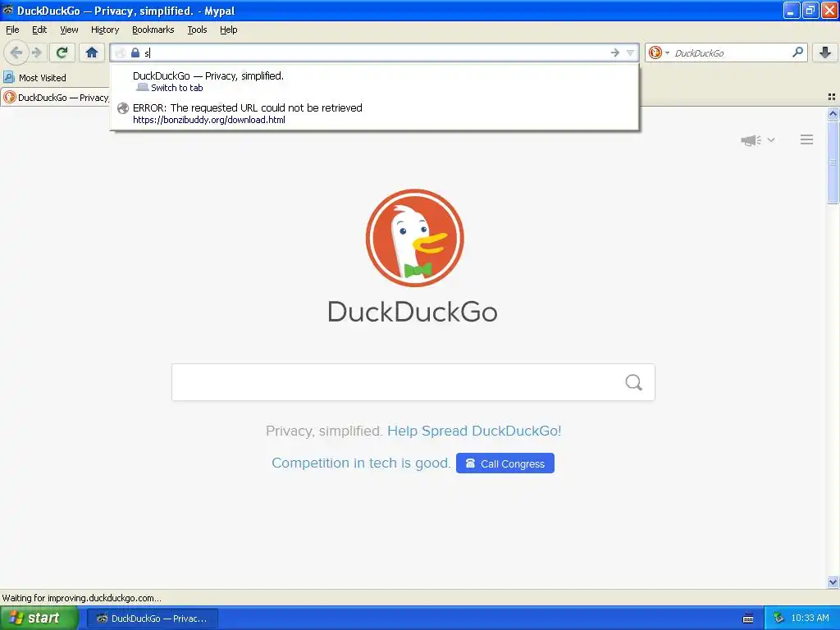Go forward with the Forward arrow button
The height and width of the screenshot is (630, 840).
36,52
